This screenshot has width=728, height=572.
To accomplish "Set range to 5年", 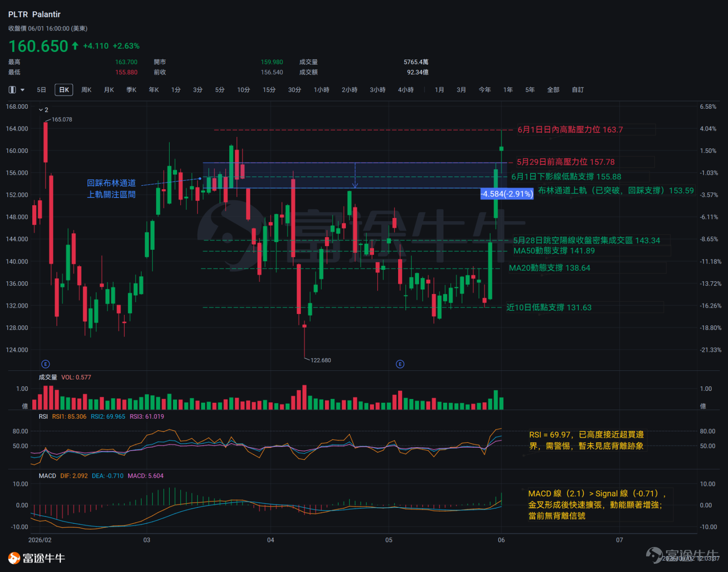I will click(530, 90).
